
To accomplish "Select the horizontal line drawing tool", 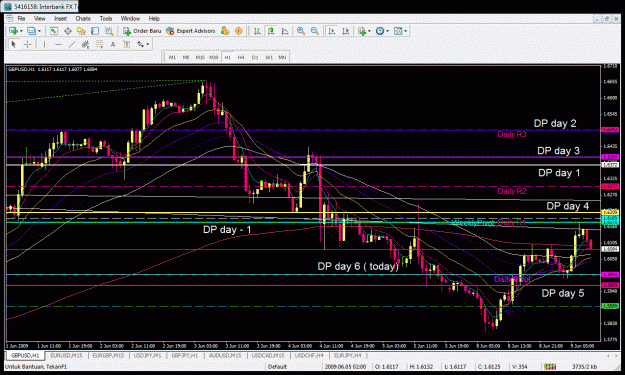I will click(58, 44).
